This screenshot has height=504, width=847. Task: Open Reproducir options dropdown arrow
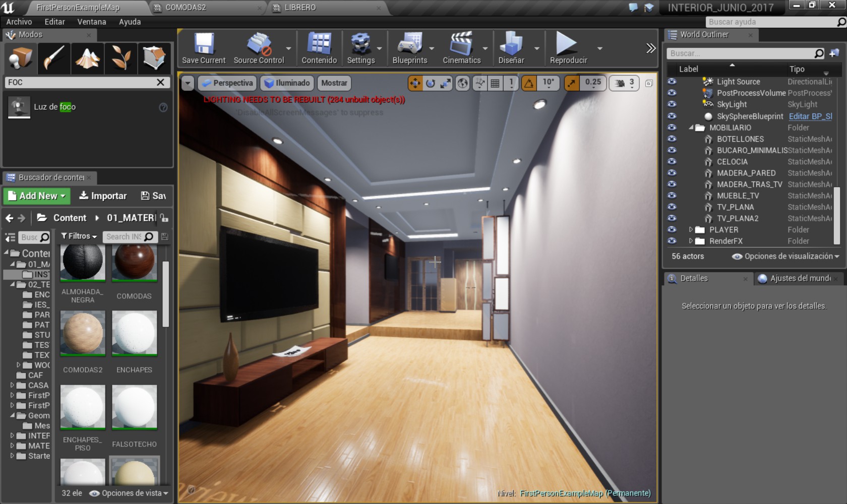(x=599, y=48)
